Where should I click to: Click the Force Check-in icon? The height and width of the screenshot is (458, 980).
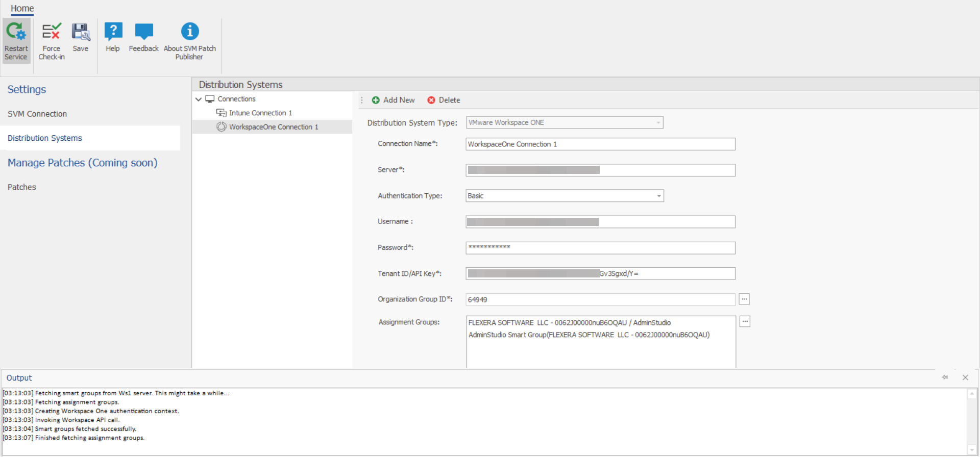pyautogui.click(x=52, y=41)
